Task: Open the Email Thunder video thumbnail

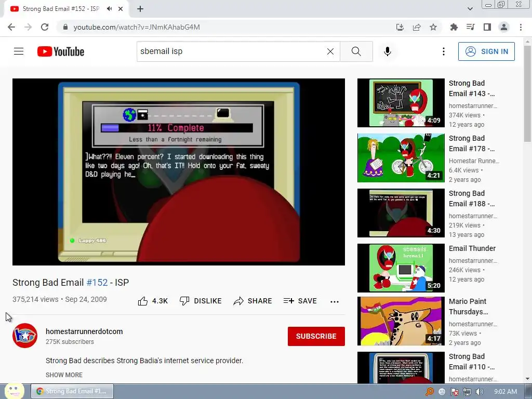Action: tap(401, 268)
